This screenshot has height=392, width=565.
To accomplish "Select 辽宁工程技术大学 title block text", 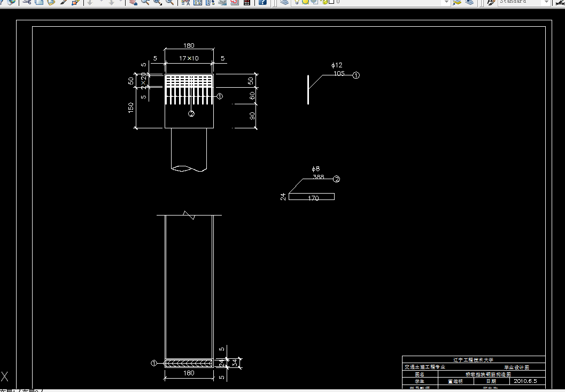I will click(x=473, y=359).
